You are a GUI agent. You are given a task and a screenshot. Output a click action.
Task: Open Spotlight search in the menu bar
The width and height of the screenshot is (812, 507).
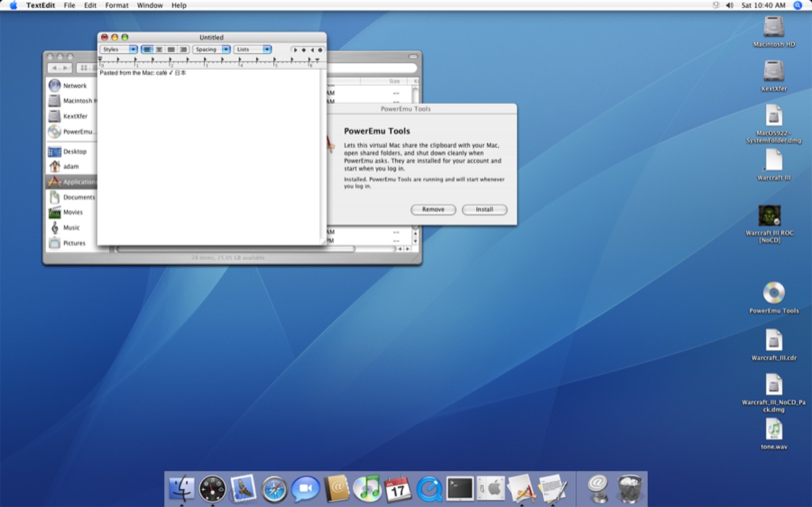pos(797,5)
